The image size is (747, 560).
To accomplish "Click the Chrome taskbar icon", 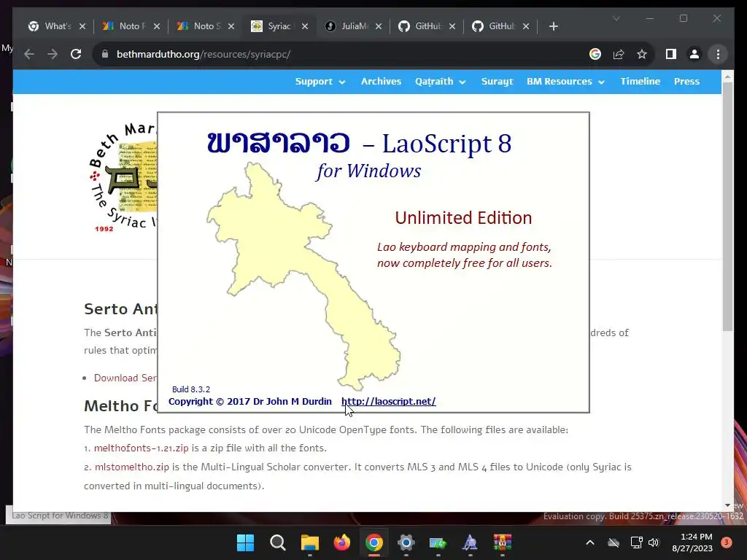I will (x=374, y=542).
